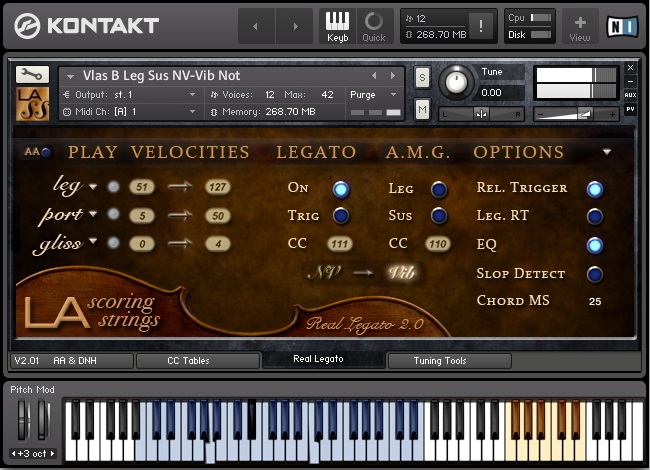Click the Kontakt logo icon
Image resolution: width=650 pixels, height=470 pixels.
point(27,26)
